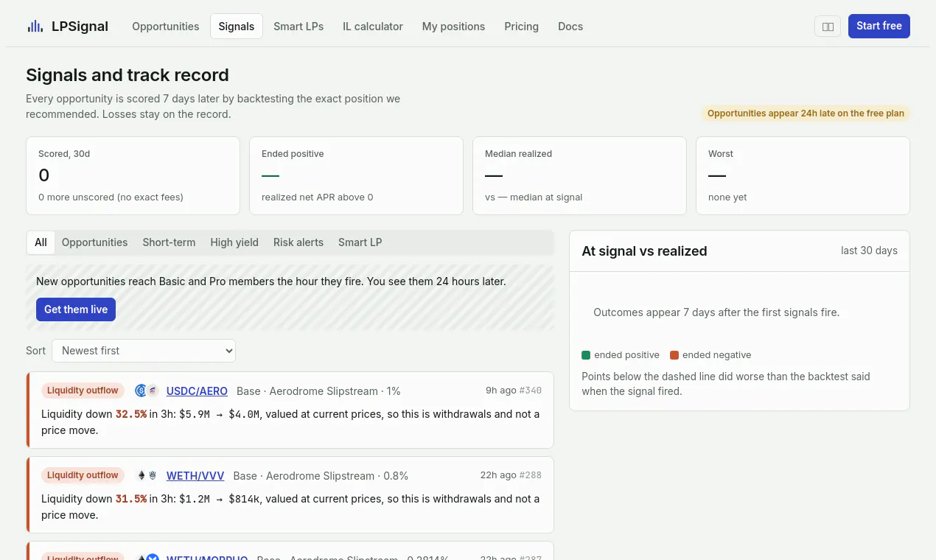Click the red ended negative legend swatch
The height and width of the screenshot is (560, 936).
(674, 355)
